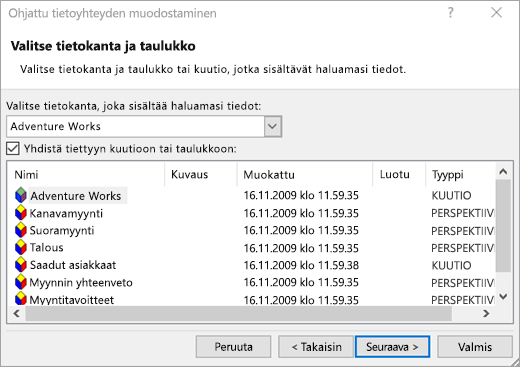Select the Talous row name
The height and width of the screenshot is (367, 520).
[46, 248]
